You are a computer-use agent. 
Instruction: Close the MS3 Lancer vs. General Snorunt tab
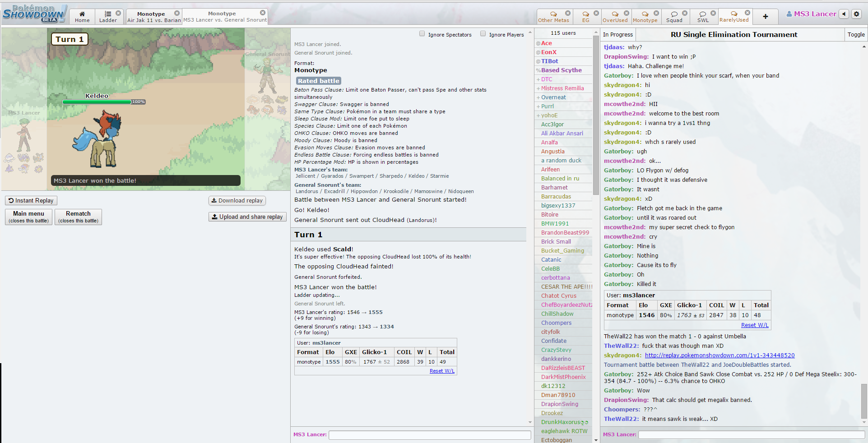pyautogui.click(x=263, y=13)
